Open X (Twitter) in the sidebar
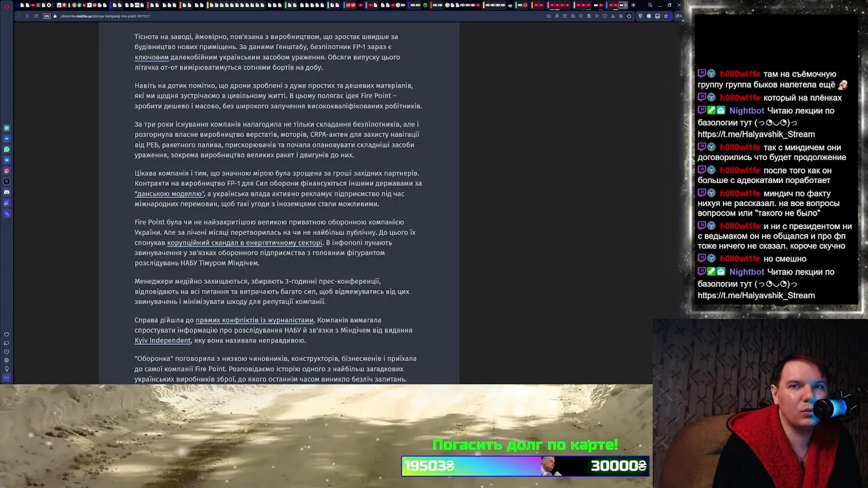 pos(7,182)
